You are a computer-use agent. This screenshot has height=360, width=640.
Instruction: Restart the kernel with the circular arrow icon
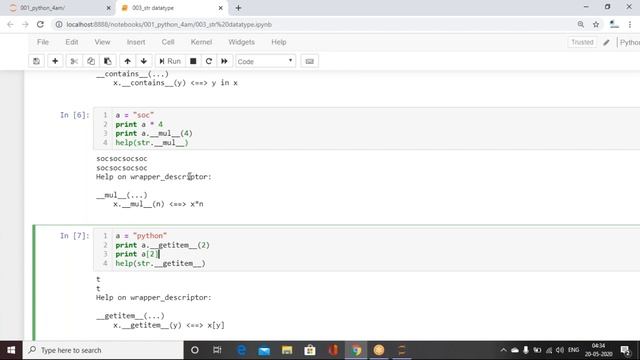pos(209,61)
